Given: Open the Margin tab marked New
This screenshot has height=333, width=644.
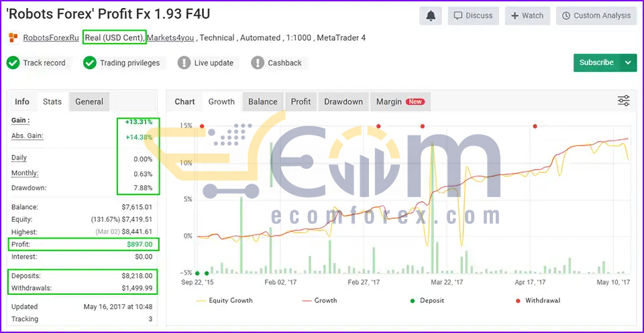Looking at the screenshot, I should click(400, 102).
